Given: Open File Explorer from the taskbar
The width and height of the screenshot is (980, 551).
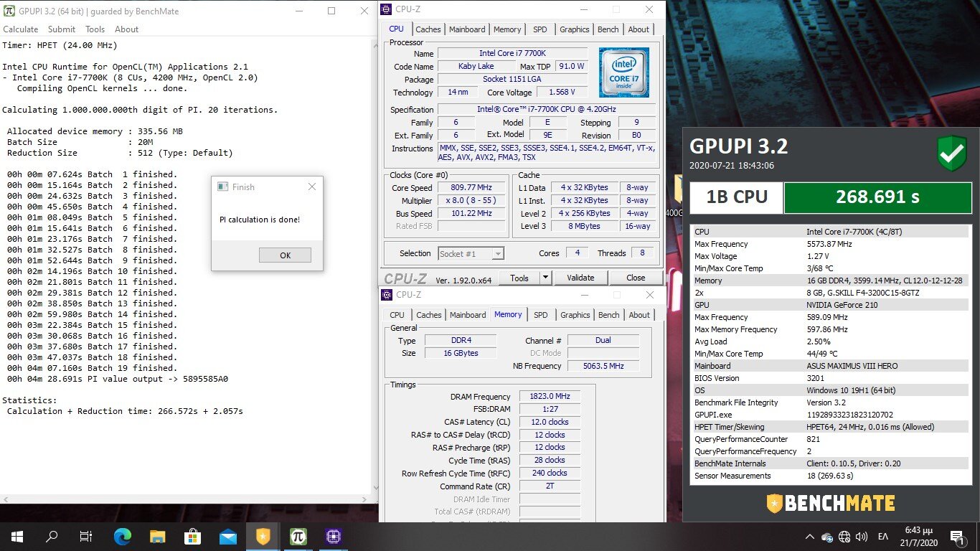Looking at the screenshot, I should tap(157, 537).
